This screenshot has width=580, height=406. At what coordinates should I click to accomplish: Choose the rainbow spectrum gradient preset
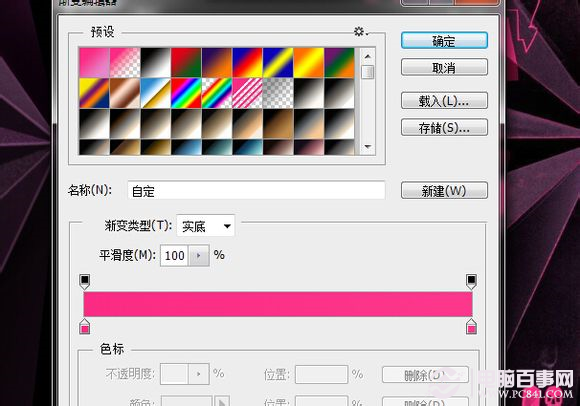pyautogui.click(x=186, y=93)
